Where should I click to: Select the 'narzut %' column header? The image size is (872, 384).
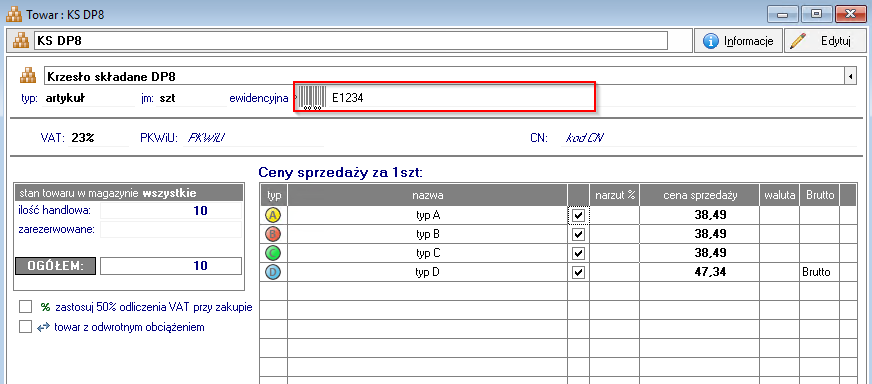[615, 195]
